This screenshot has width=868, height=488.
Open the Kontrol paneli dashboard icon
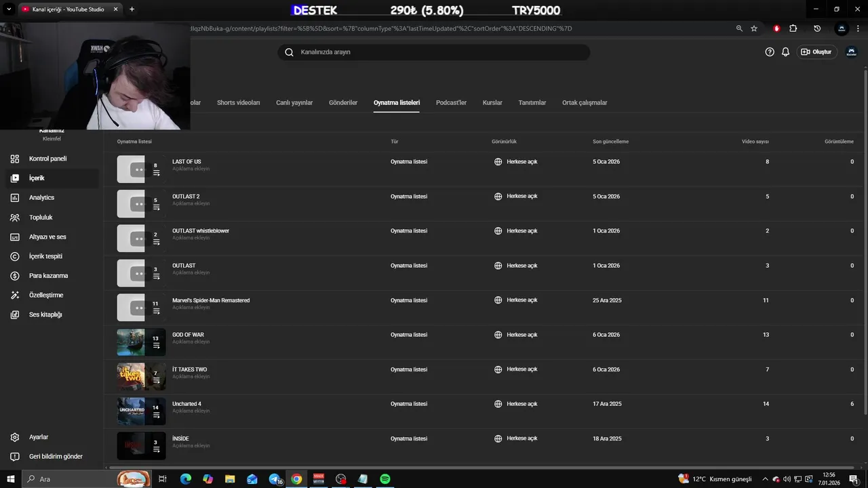click(x=15, y=159)
